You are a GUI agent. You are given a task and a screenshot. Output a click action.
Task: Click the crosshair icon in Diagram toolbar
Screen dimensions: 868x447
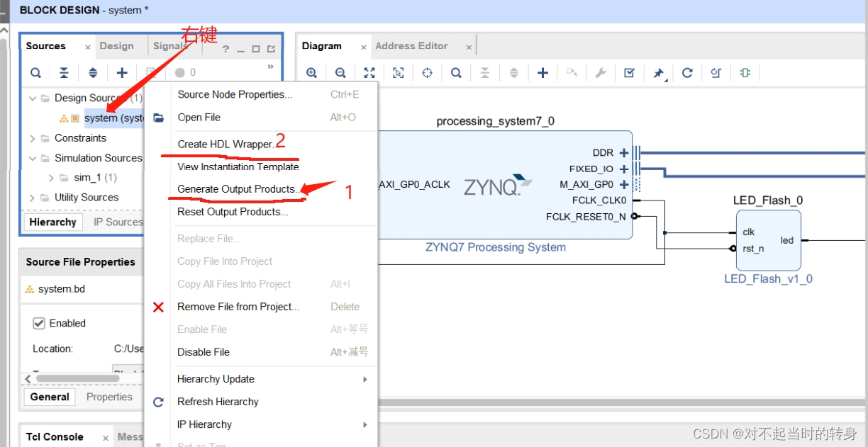(427, 72)
